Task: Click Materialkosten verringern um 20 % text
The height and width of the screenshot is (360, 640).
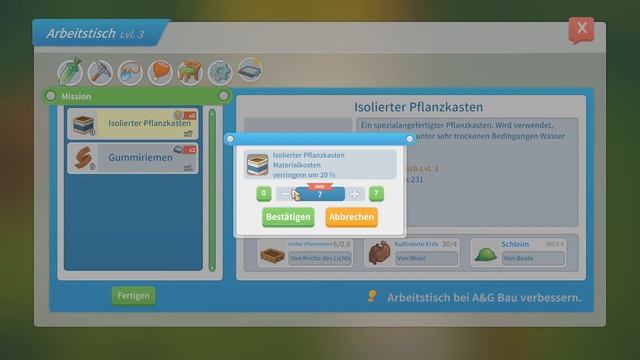Action: pos(304,170)
